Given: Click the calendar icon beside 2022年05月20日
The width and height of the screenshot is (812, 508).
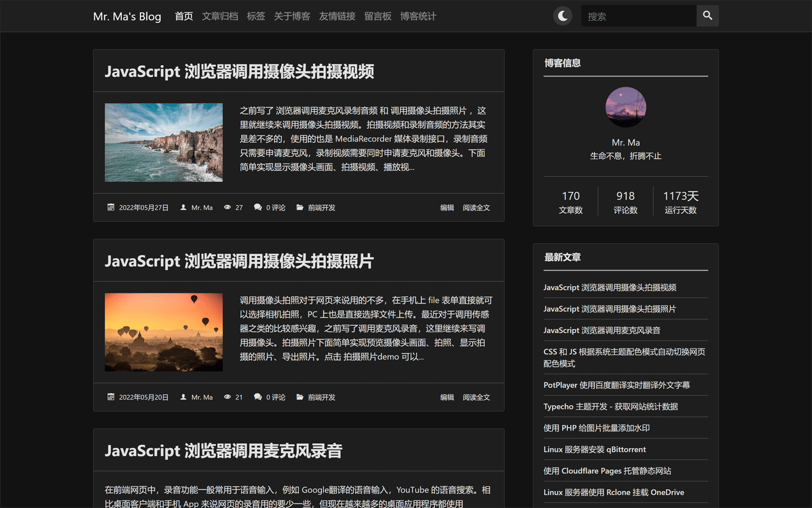Looking at the screenshot, I should (111, 397).
